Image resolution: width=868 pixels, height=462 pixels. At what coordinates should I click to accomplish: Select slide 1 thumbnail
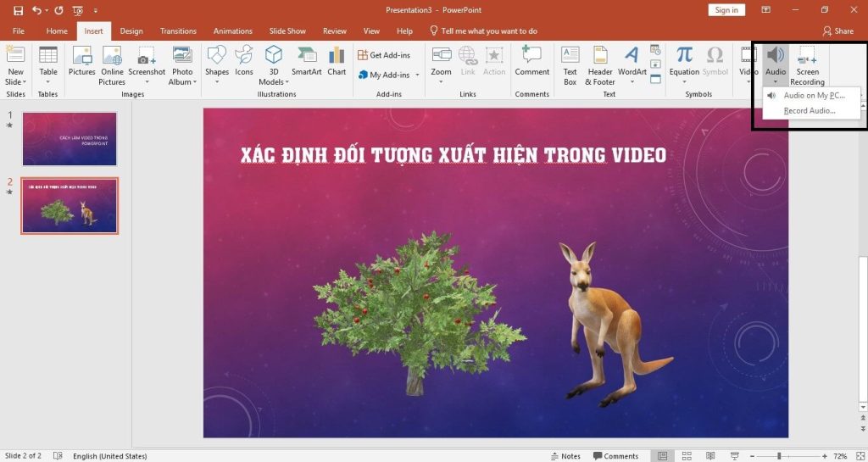pyautogui.click(x=70, y=139)
